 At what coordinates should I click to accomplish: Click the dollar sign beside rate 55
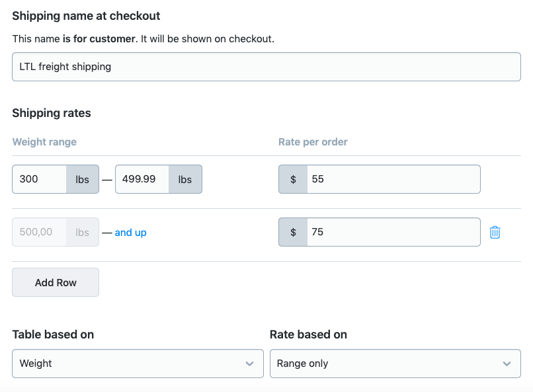coord(293,179)
